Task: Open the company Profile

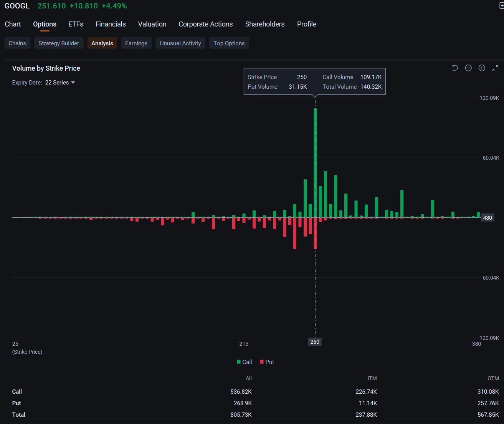Action: (306, 24)
